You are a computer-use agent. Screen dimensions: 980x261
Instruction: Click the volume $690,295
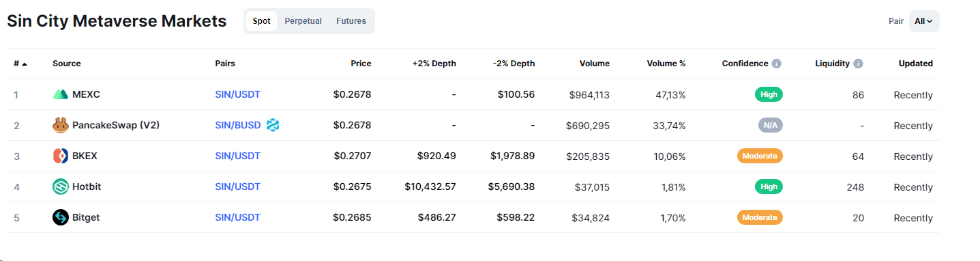click(588, 126)
